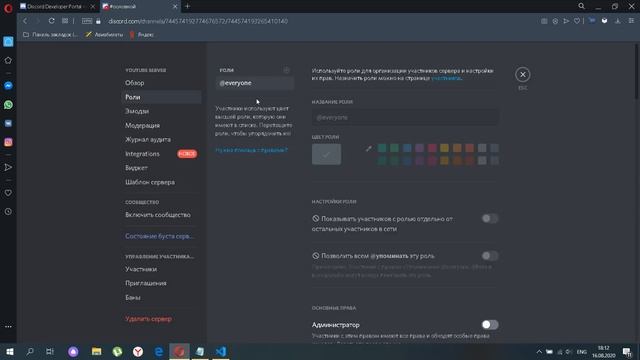Select the @everyone role in list
The width and height of the screenshot is (640, 360).
coord(255,83)
